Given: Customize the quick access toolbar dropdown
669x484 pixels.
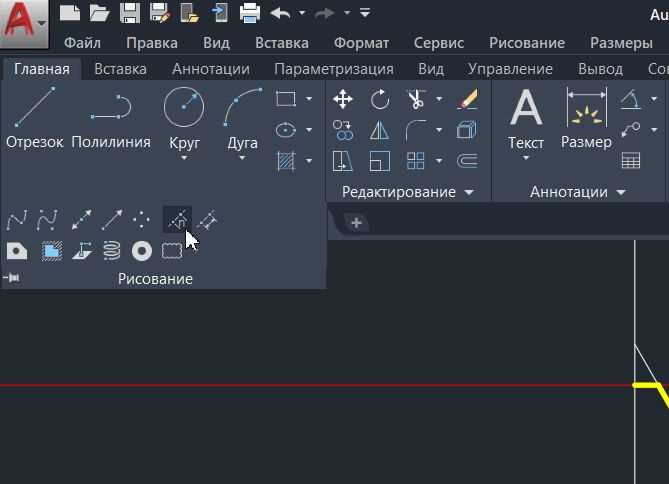Looking at the screenshot, I should 365,13.
